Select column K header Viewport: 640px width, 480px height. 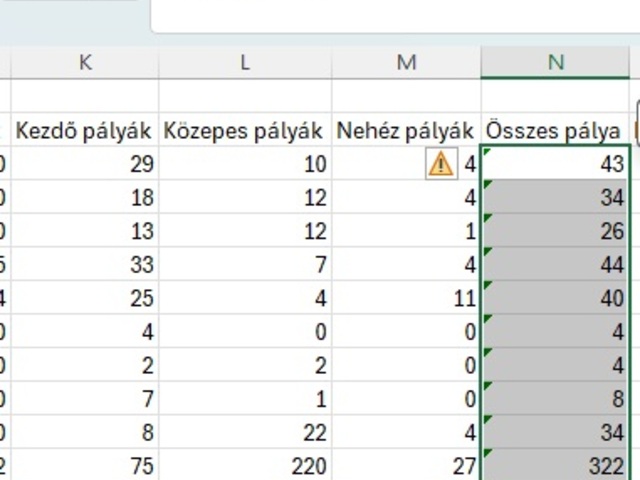tap(85, 62)
